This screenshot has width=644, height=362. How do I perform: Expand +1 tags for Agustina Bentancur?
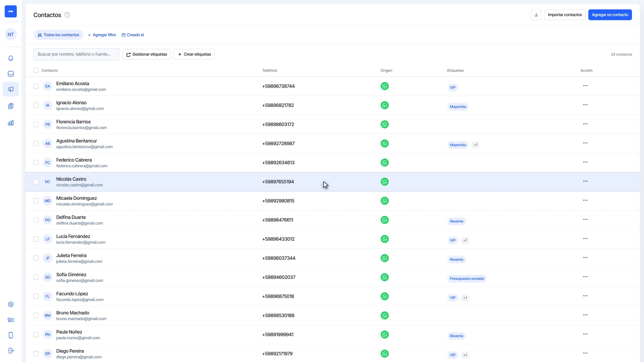[475, 145]
